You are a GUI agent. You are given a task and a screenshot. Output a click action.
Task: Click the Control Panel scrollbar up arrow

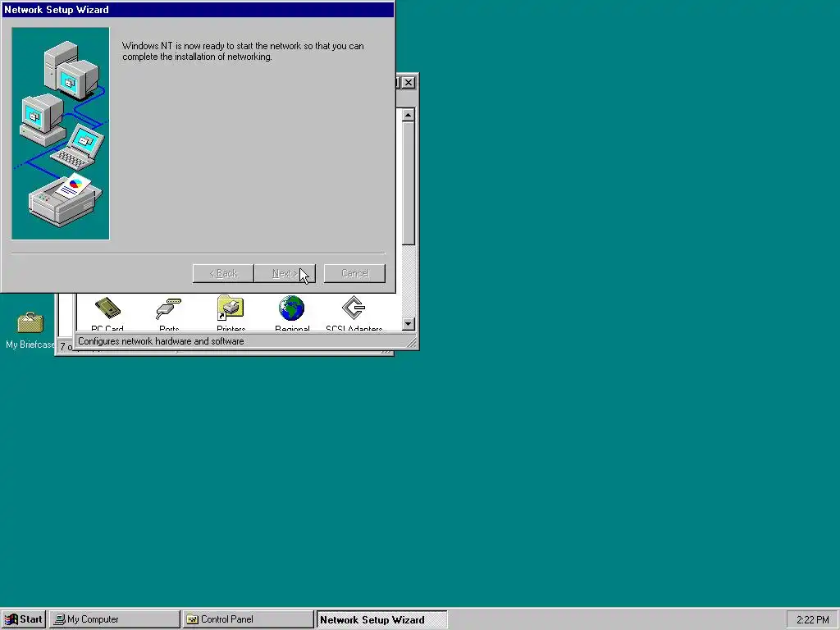pyautogui.click(x=409, y=115)
